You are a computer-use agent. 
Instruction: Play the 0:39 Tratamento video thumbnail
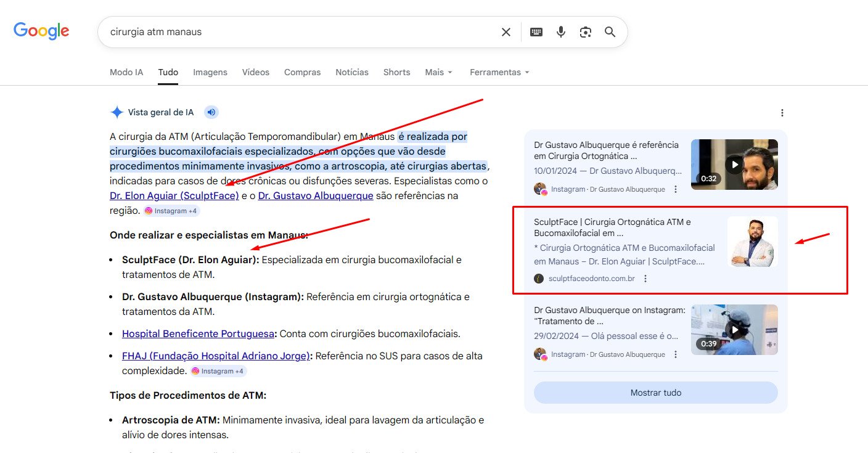pos(734,330)
